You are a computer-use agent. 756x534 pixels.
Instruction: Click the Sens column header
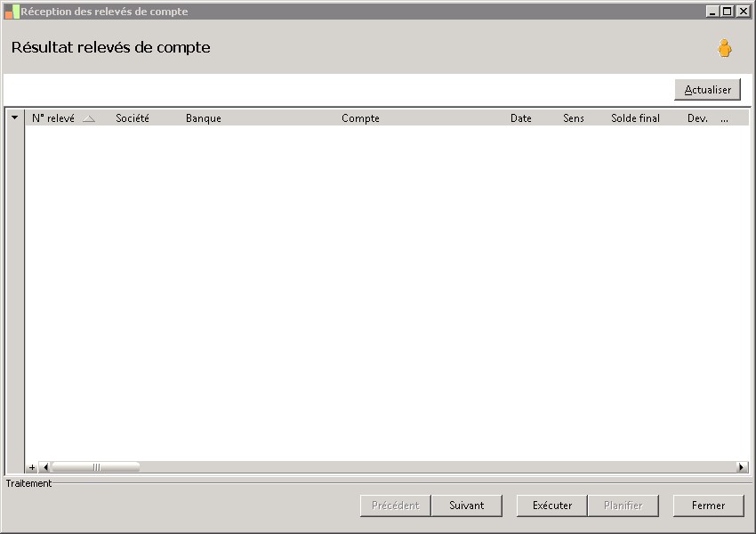click(574, 118)
